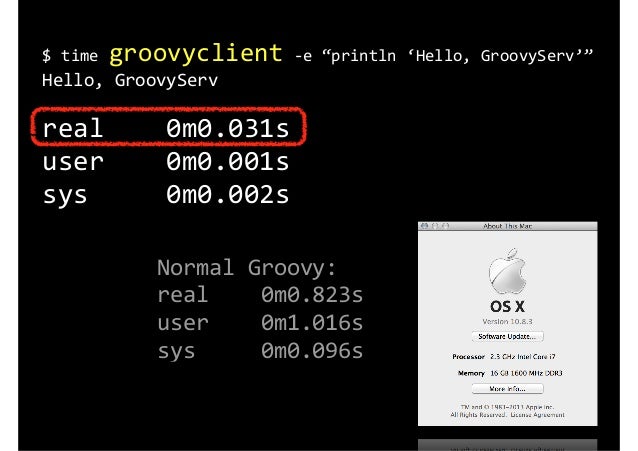Click the user 0m0.001s timing line

(166, 161)
